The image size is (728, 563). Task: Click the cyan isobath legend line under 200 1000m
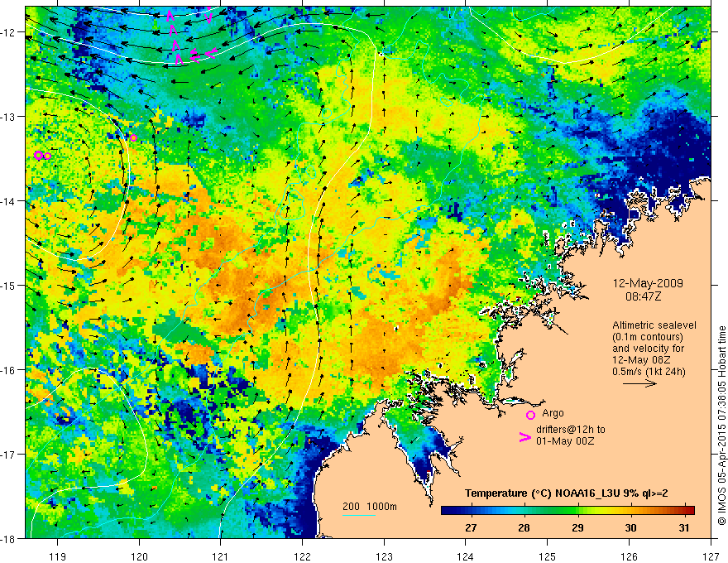358,515
